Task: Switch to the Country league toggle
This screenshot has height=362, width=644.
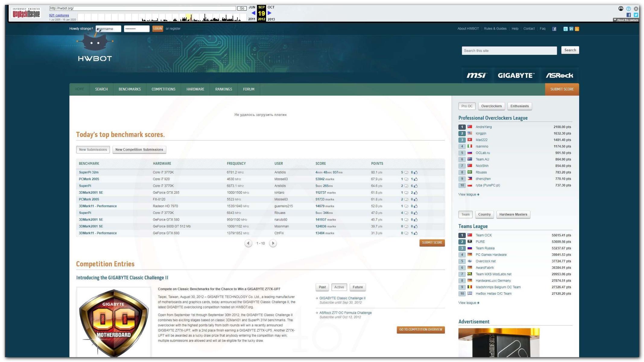Action: click(x=484, y=214)
